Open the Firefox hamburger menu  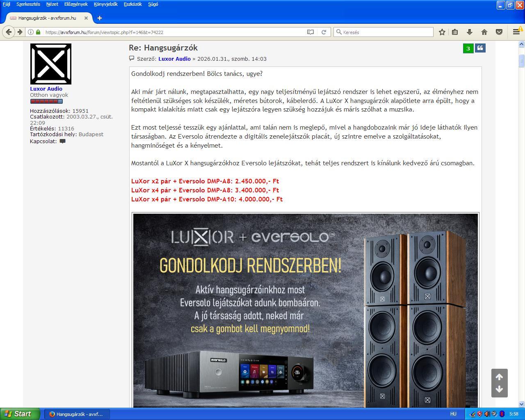coord(516,32)
